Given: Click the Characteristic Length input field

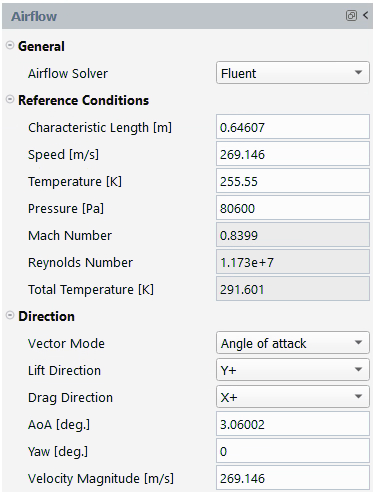Looking at the screenshot, I should (293, 127).
